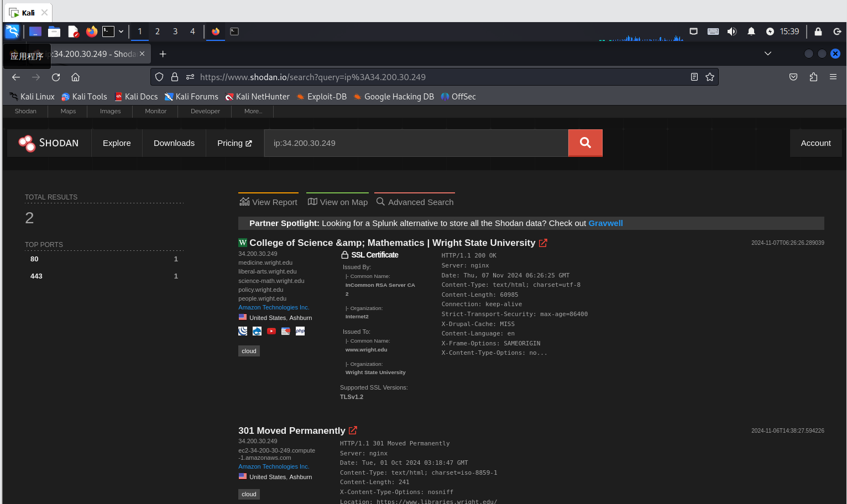
Task: Click the cloud tag under first result
Action: click(x=249, y=351)
